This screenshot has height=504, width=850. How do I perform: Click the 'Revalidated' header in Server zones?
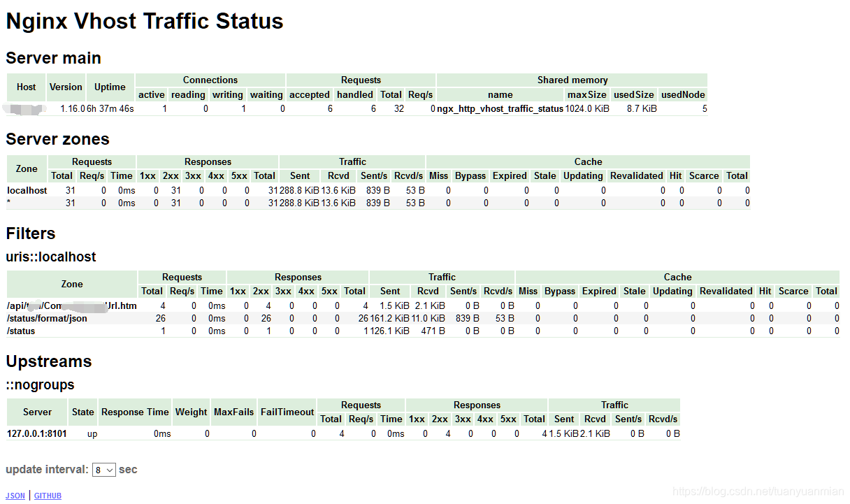636,175
